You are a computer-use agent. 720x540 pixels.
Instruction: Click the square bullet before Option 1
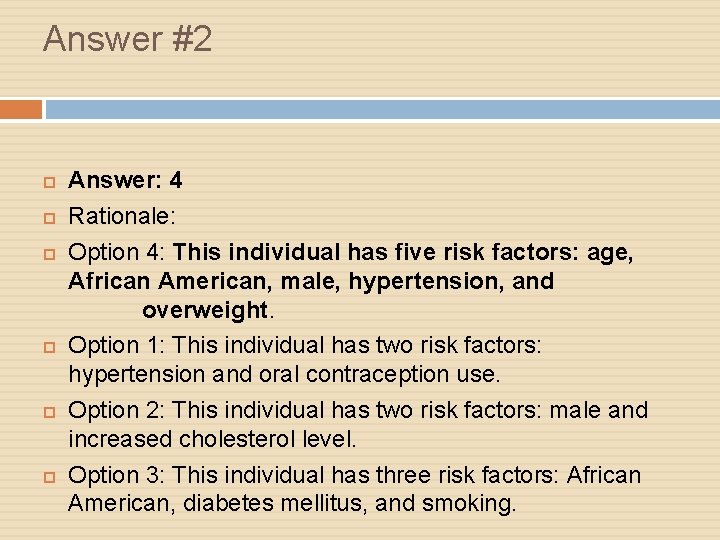click(x=50, y=347)
